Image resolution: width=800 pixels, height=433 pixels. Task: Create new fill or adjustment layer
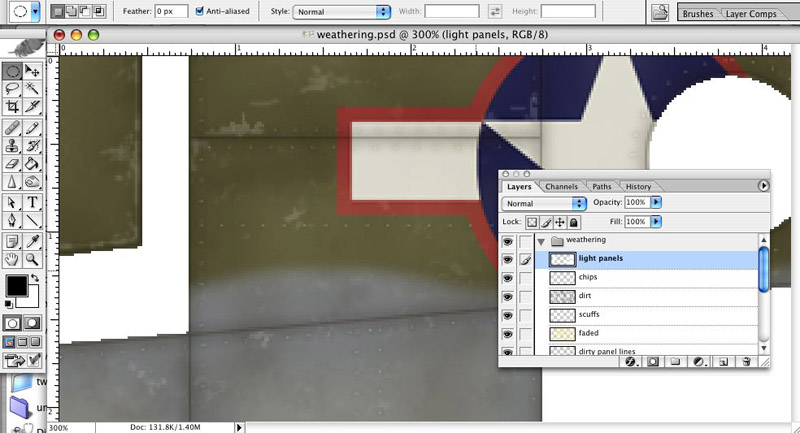click(x=698, y=362)
